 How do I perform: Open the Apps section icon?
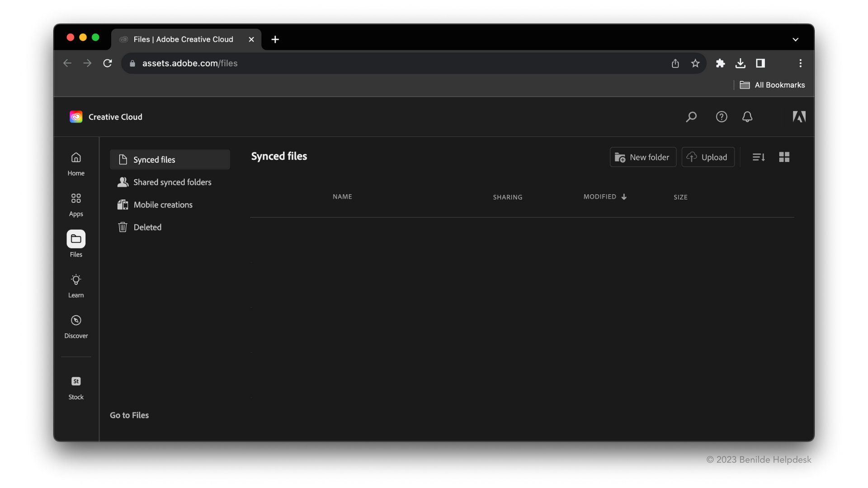coord(76,204)
